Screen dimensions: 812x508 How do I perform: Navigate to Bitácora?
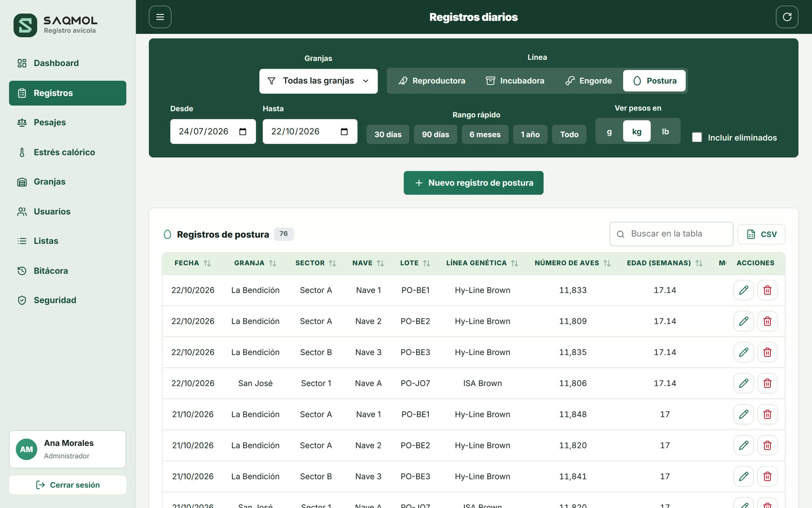pyautogui.click(x=67, y=271)
